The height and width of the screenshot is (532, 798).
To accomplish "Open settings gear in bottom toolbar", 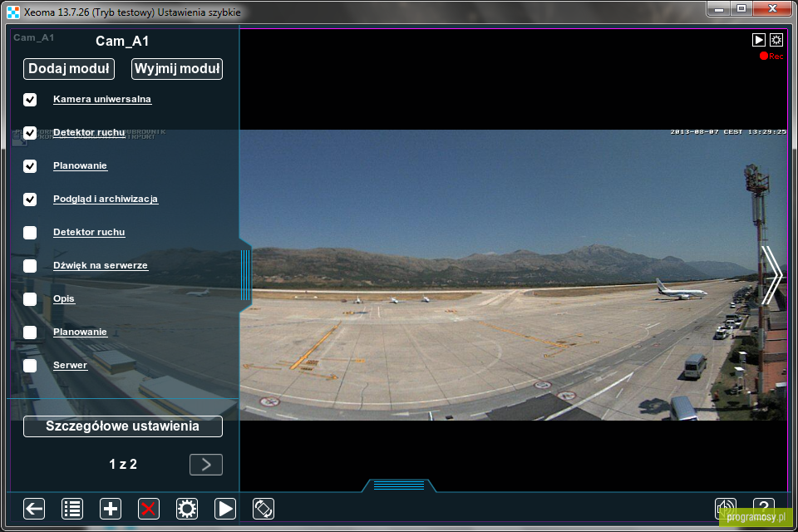I will point(187,509).
